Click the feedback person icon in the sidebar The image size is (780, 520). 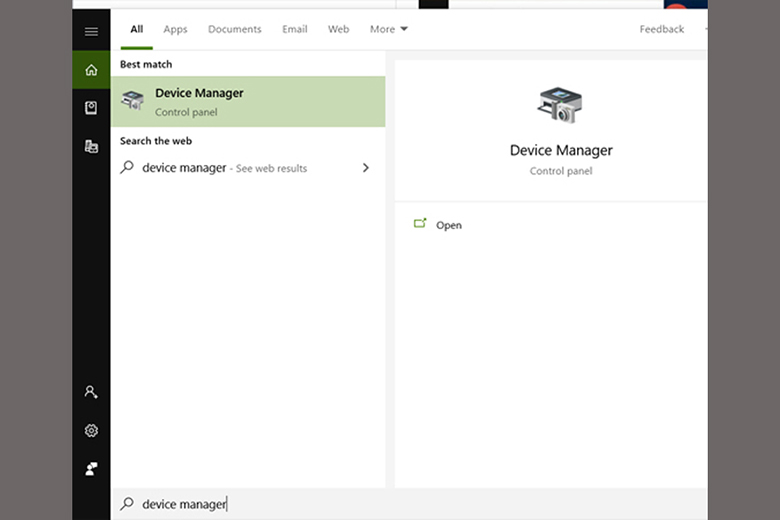pos(91,468)
